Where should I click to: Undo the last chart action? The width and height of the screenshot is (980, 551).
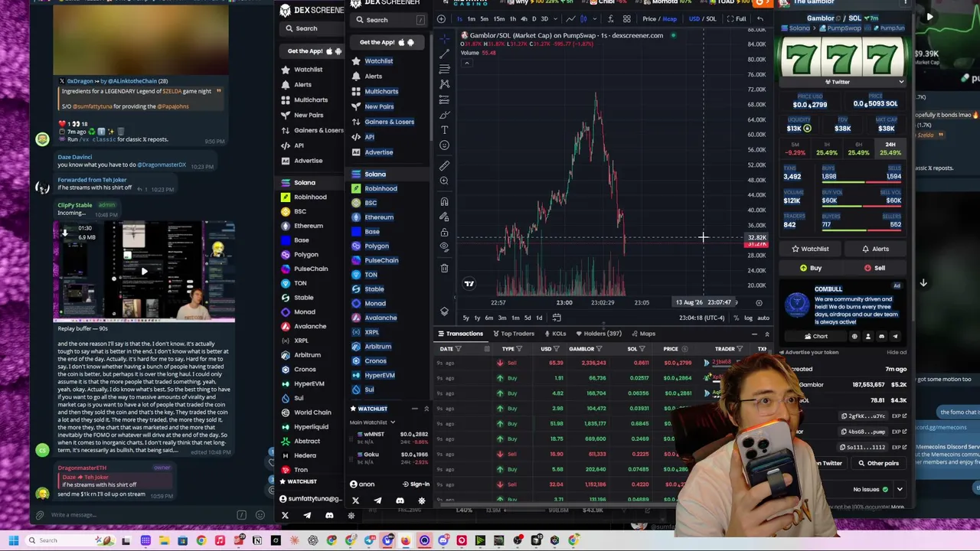click(760, 19)
